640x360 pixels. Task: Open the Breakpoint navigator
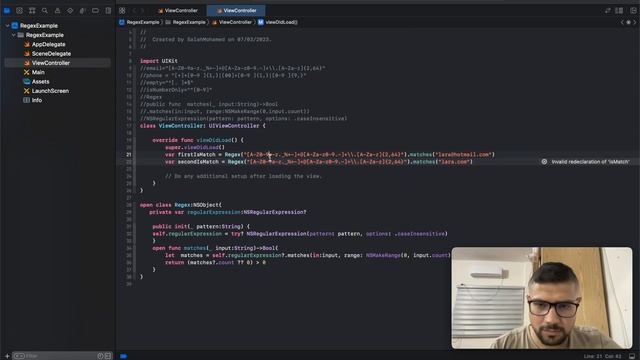(x=95, y=11)
